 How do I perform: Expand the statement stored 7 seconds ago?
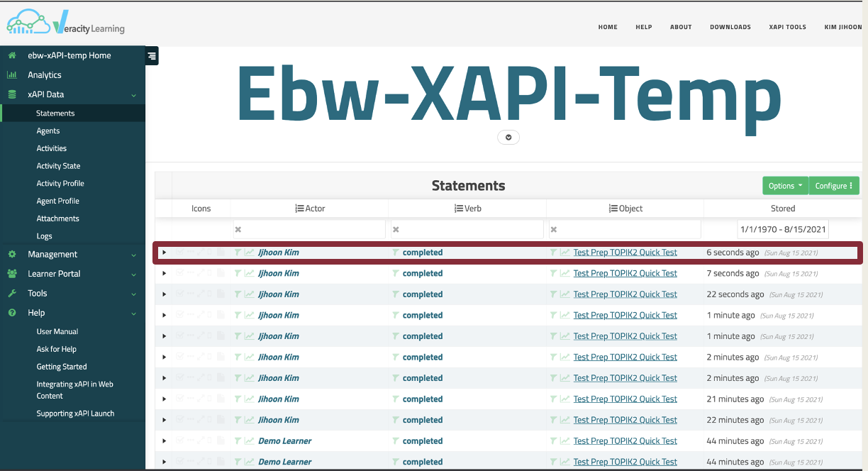[x=165, y=273]
